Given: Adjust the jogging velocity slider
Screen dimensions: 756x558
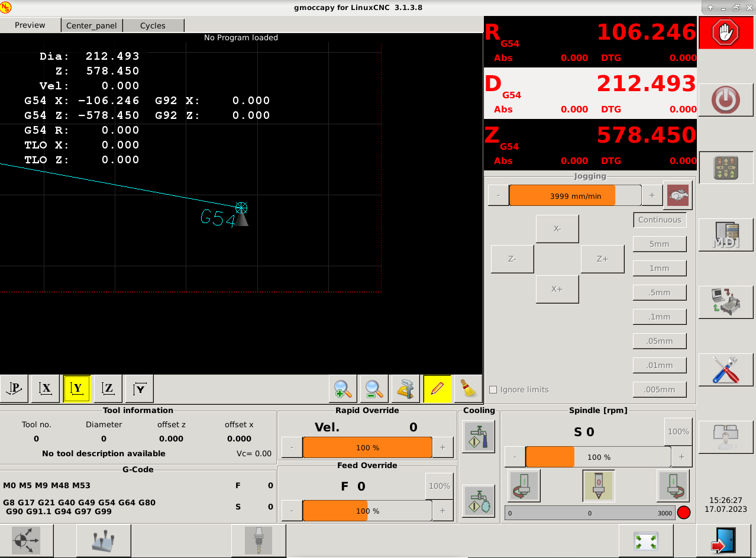Looking at the screenshot, I should (x=574, y=195).
